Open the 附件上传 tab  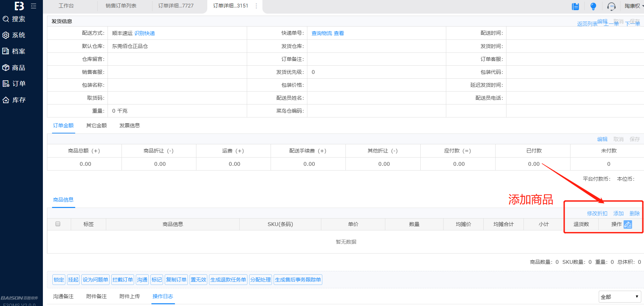click(x=130, y=296)
